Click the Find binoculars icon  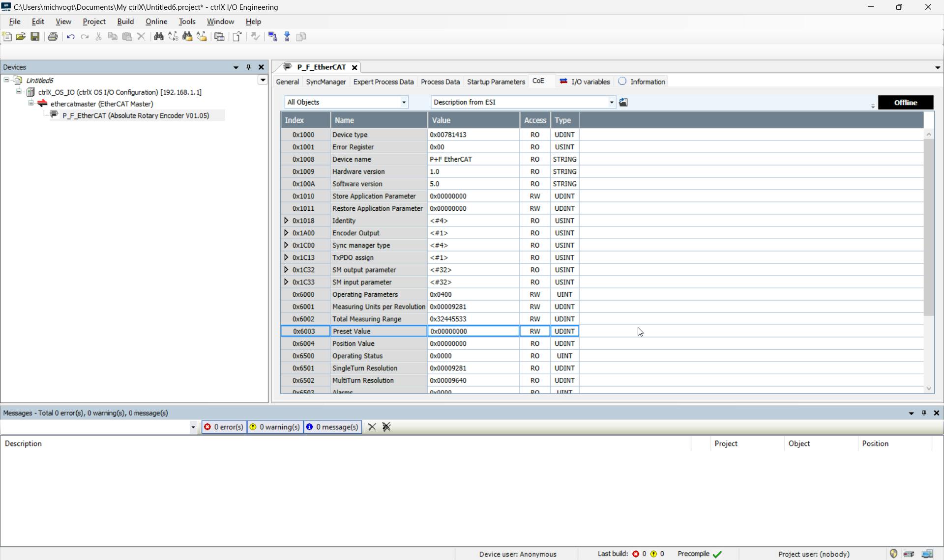pos(158,37)
